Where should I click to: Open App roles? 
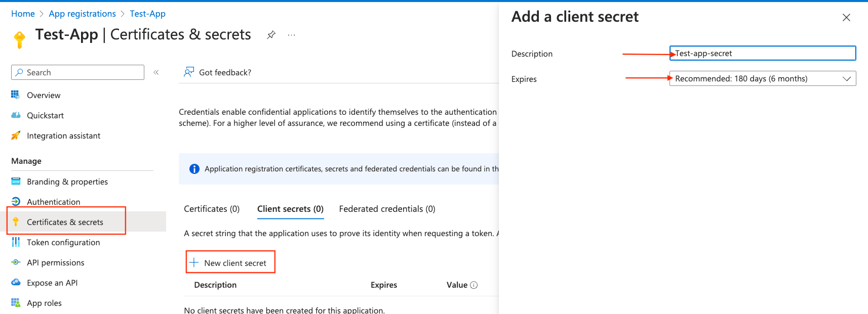(x=44, y=303)
